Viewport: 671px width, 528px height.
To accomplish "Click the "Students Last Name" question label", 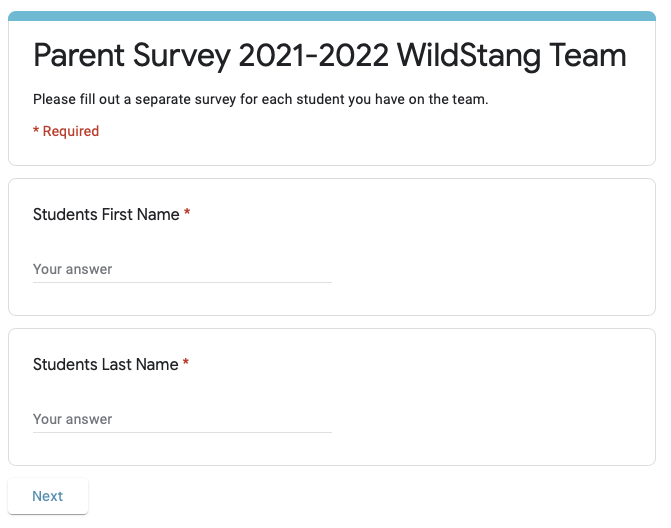I will pos(105,364).
